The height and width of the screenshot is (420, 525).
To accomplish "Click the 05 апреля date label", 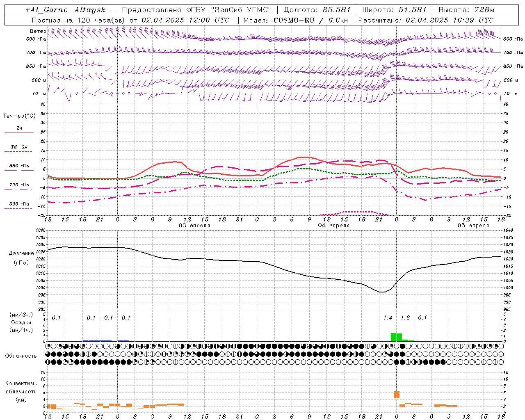I will pos(473,226).
